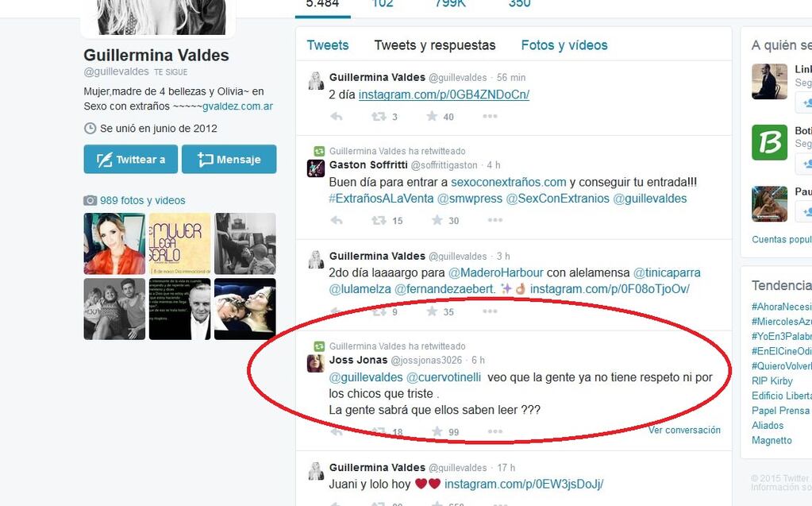Retweet the Joss Jonas tweet
The image size is (812, 506).
point(379,431)
